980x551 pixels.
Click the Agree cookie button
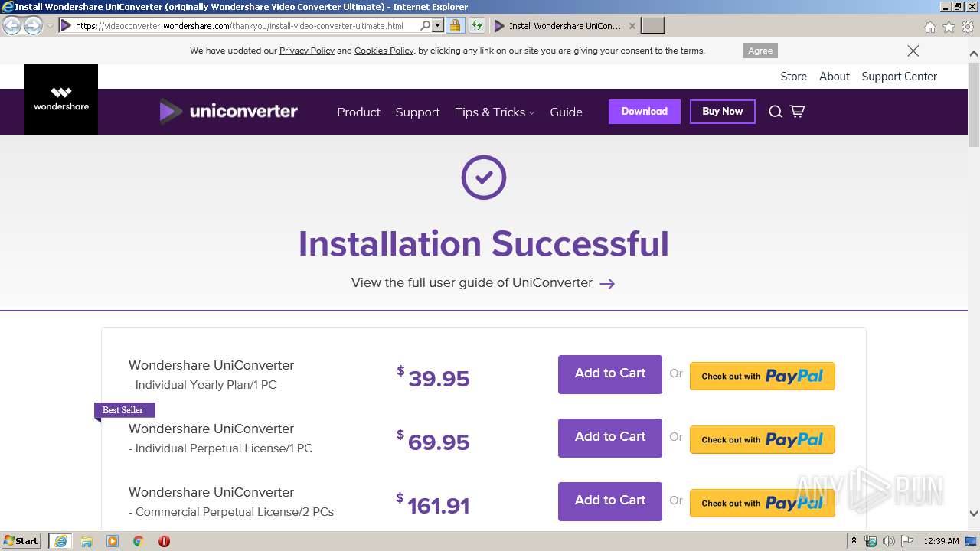tap(760, 51)
